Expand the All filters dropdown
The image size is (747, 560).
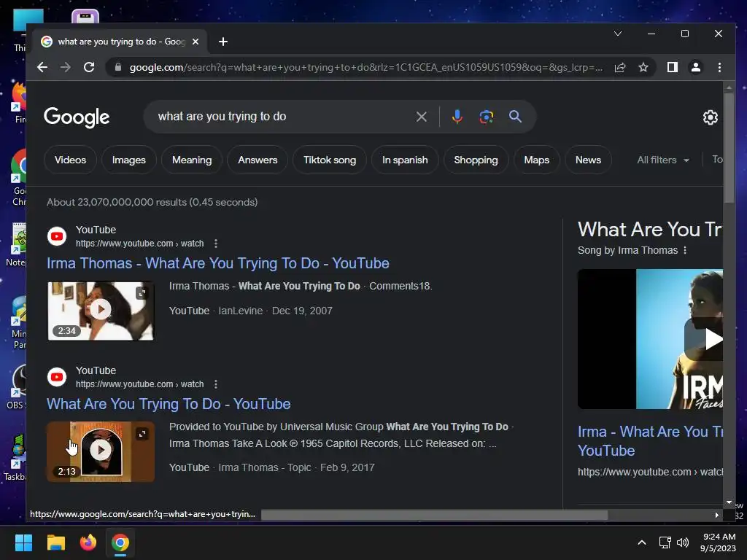(x=663, y=160)
